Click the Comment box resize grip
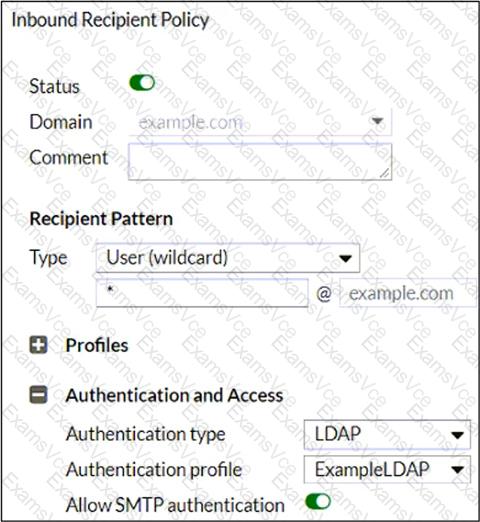This screenshot has width=480, height=522. tap(385, 173)
